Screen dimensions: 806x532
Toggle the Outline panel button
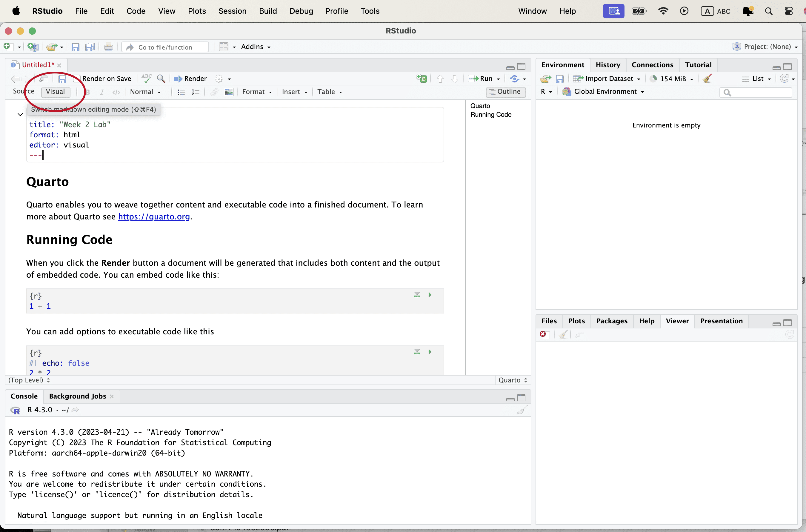pos(505,92)
